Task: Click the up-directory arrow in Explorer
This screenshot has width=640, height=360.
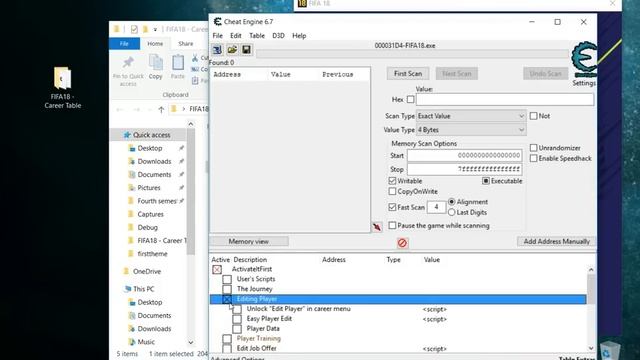Action: (161, 109)
